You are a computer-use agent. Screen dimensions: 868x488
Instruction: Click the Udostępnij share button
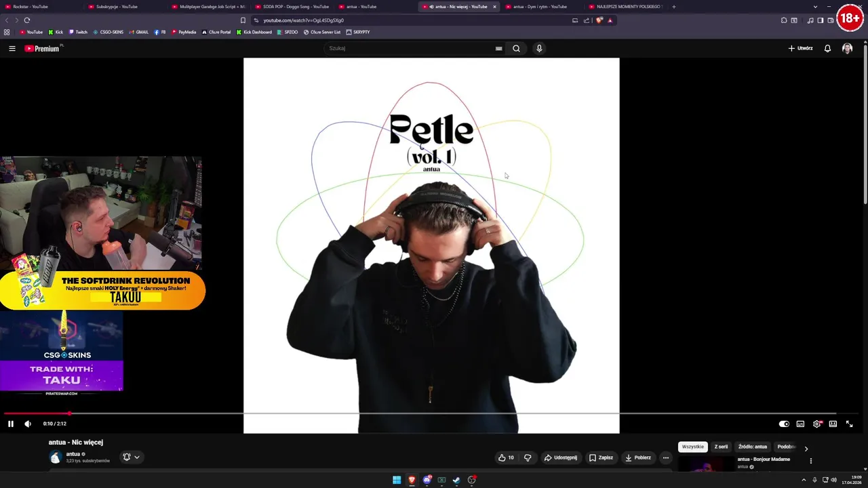tap(560, 457)
